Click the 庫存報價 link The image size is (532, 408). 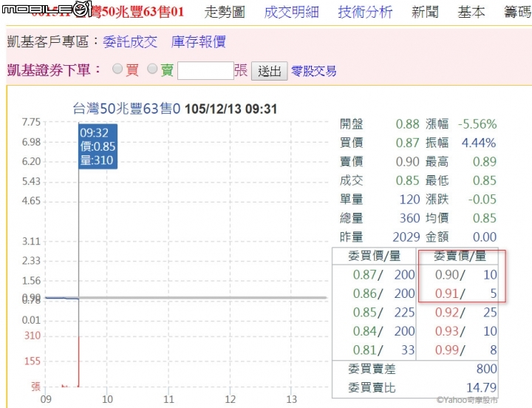click(199, 42)
